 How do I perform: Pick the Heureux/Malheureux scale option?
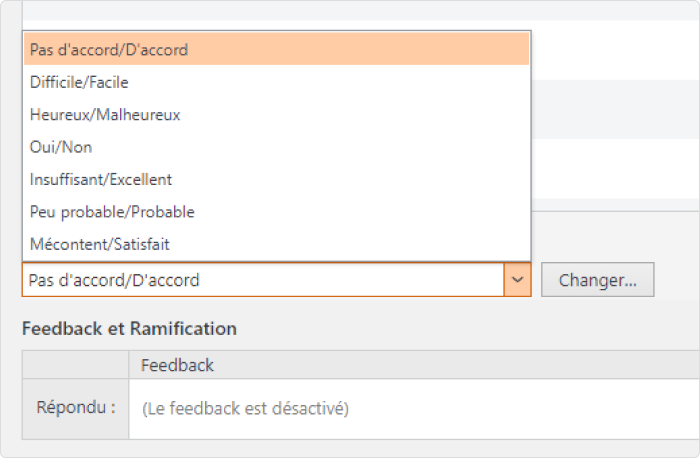point(105,115)
